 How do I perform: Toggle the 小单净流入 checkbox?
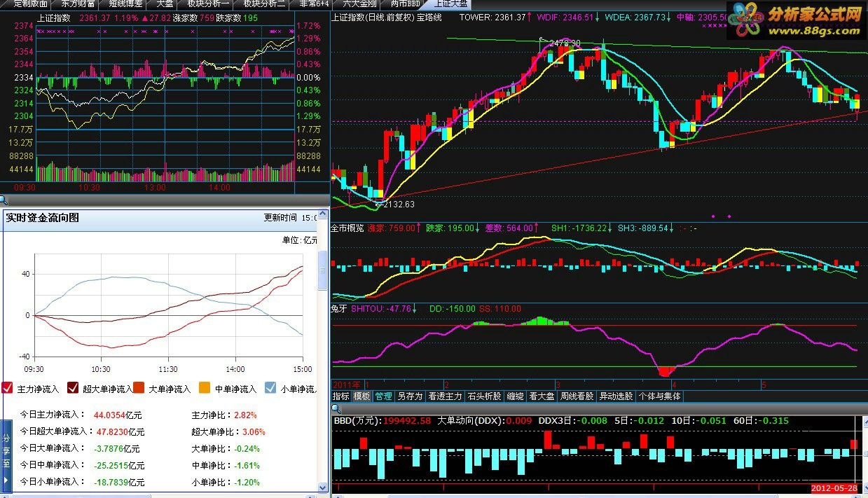[270, 388]
